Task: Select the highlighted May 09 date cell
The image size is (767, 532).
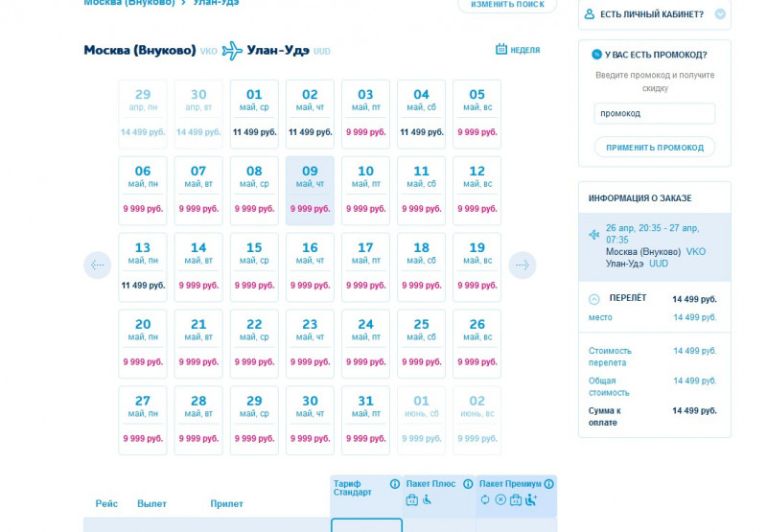Action: coord(310,191)
